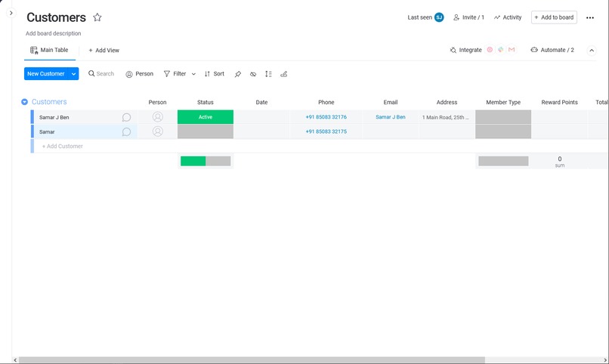Image resolution: width=609 pixels, height=364 pixels.
Task: Click the pin columns icon
Action: click(238, 74)
